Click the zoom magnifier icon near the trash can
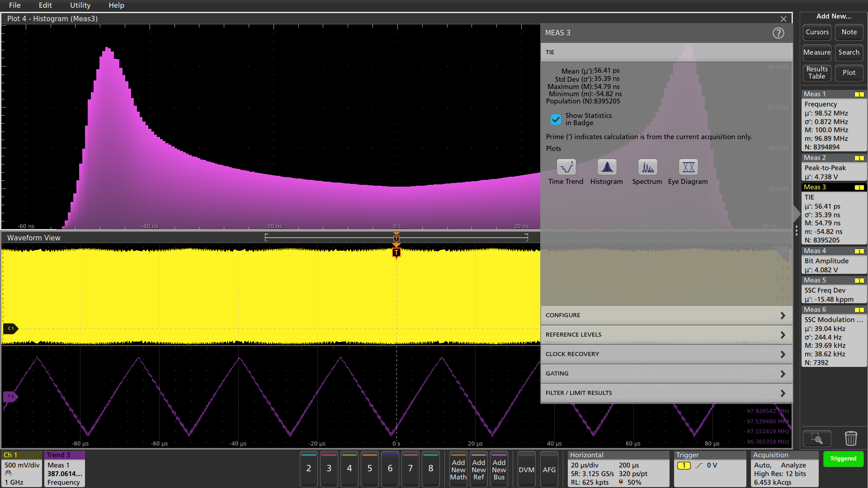The width and height of the screenshot is (868, 488). [x=817, y=438]
